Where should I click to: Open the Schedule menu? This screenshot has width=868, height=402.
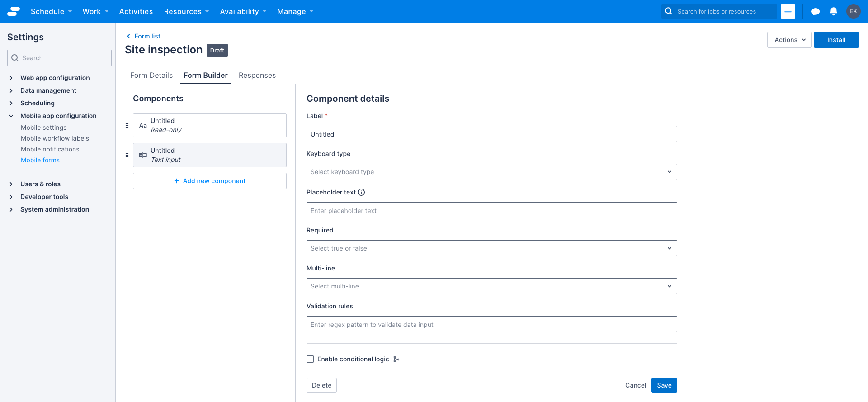51,11
